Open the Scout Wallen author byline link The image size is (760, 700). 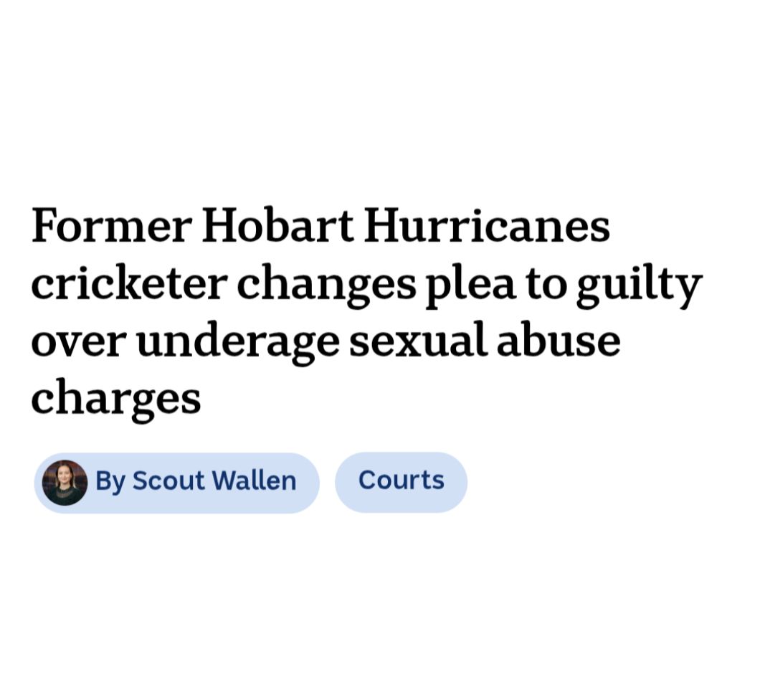(177, 483)
